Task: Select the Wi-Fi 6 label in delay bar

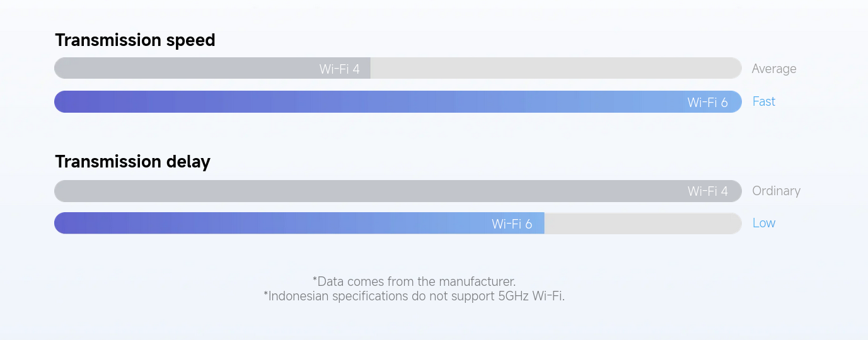Action: 512,224
